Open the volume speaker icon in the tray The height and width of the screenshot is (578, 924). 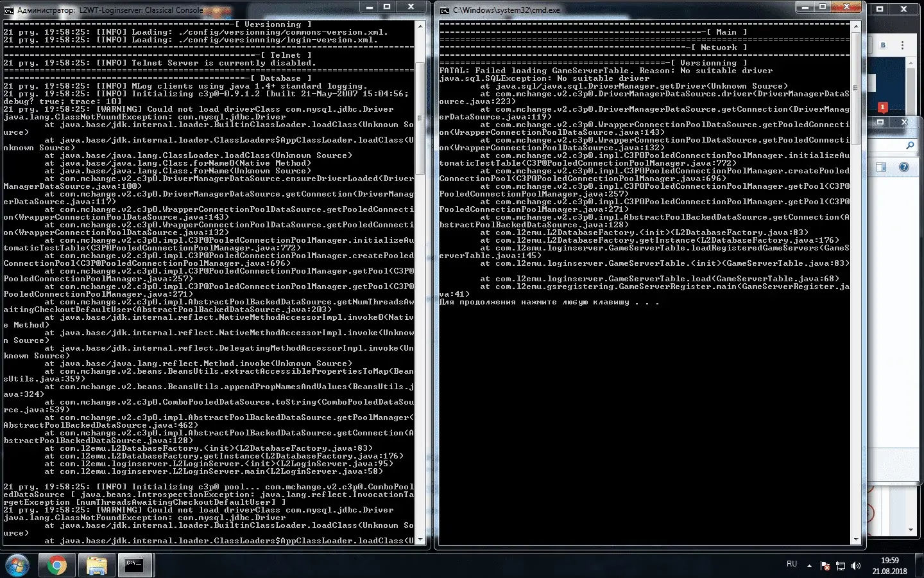point(856,566)
